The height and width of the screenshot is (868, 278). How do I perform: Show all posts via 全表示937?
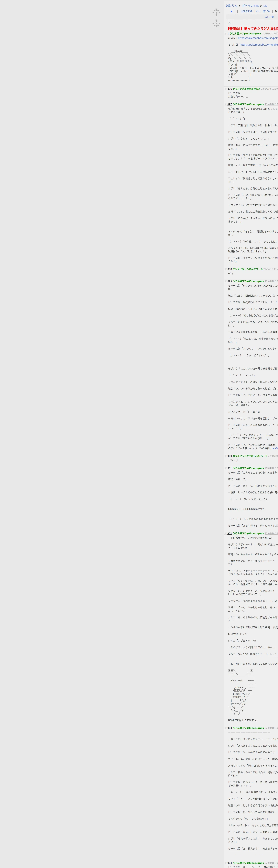tap(246, 11)
